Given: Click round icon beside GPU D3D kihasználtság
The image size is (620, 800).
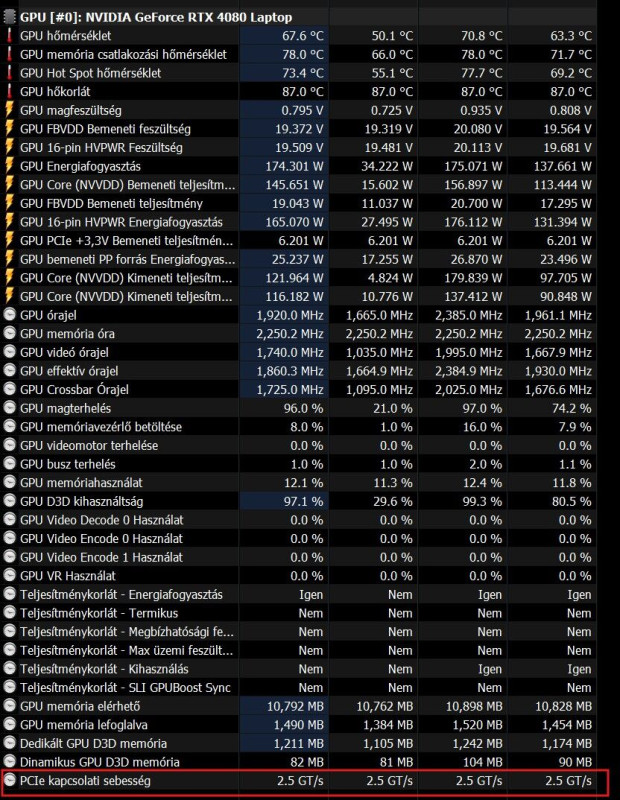Looking at the screenshot, I should click(9, 501).
